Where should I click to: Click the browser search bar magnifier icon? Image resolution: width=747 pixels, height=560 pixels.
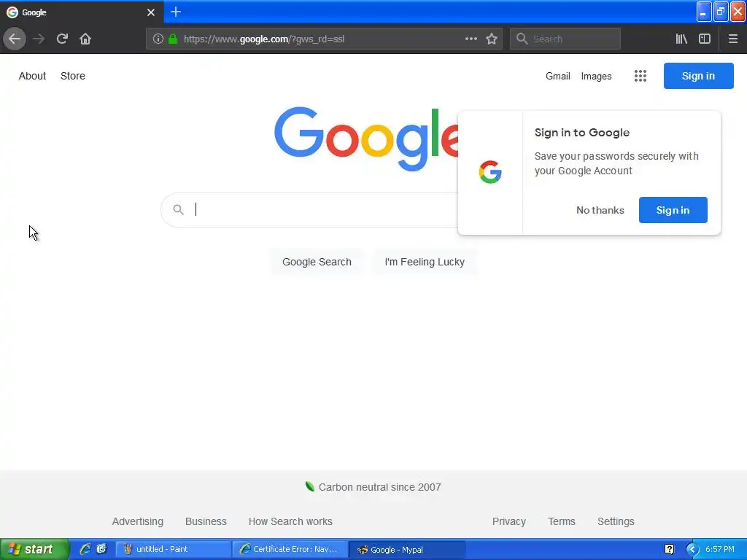[x=522, y=39]
